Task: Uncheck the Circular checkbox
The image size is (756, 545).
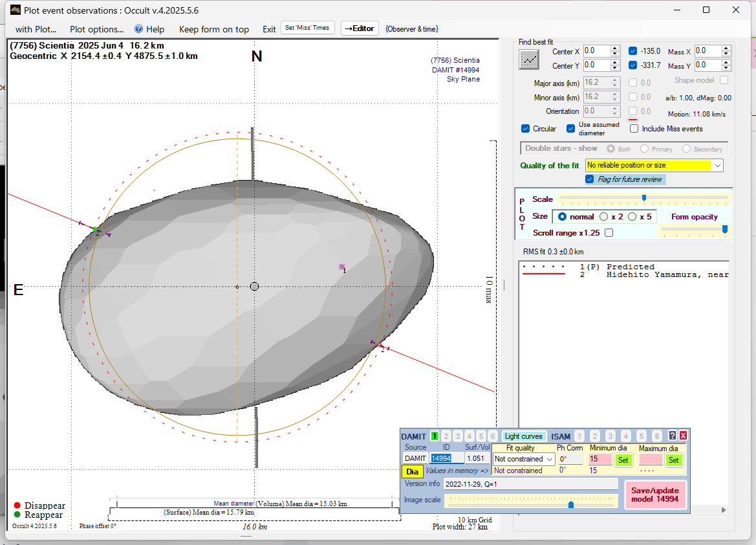Action: pos(526,129)
